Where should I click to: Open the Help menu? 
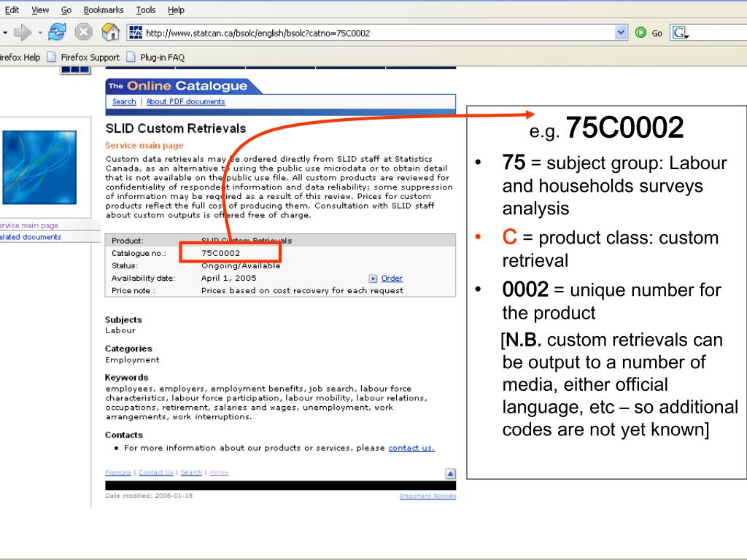point(176,10)
